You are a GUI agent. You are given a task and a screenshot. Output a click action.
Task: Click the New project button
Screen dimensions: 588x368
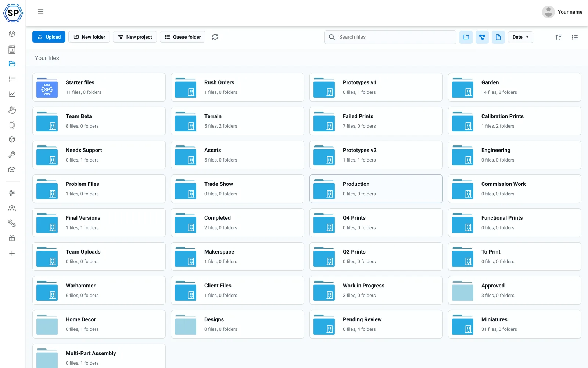pos(135,37)
